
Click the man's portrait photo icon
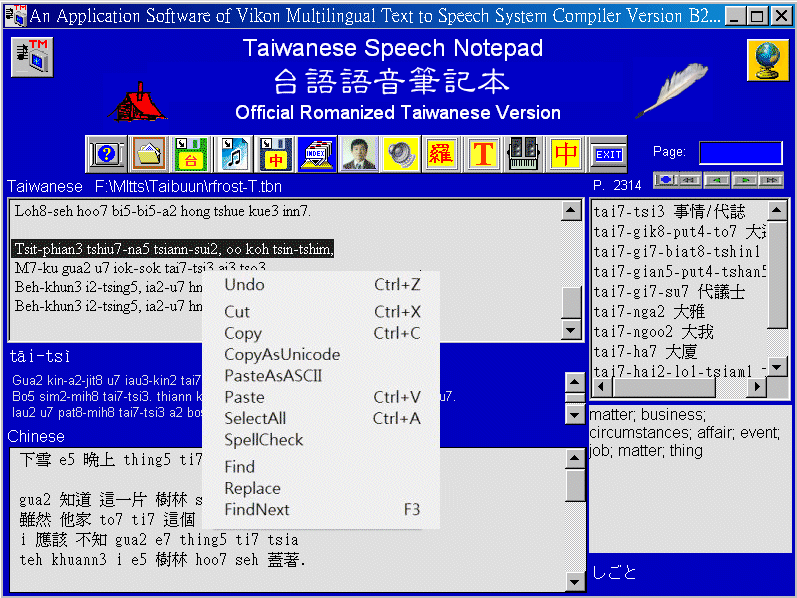358,155
